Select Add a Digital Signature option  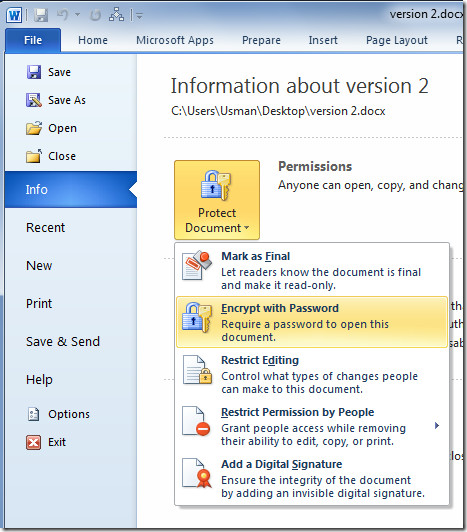pyautogui.click(x=312, y=478)
